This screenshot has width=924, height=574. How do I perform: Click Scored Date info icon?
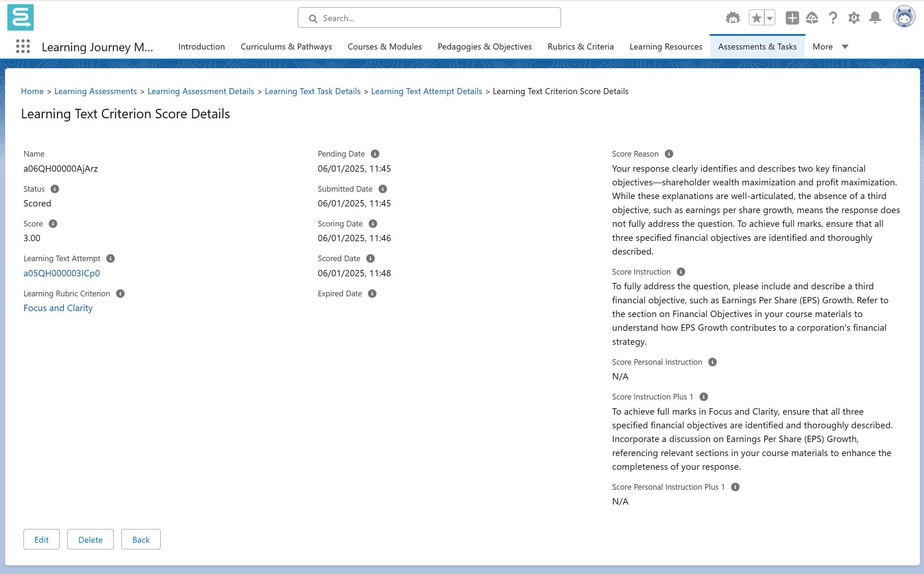pos(370,258)
